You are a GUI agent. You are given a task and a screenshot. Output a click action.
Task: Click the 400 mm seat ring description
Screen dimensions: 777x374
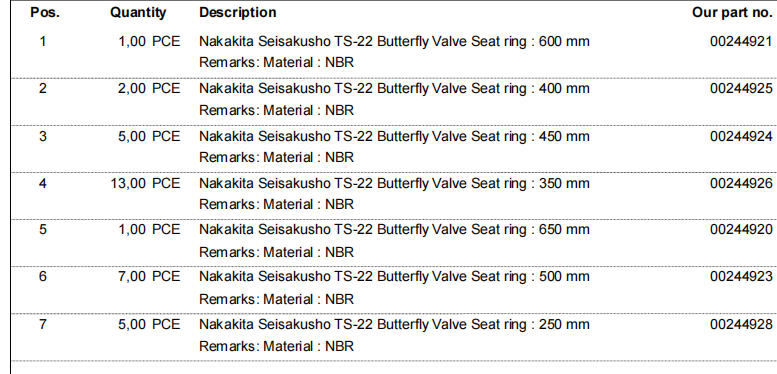coord(394,89)
